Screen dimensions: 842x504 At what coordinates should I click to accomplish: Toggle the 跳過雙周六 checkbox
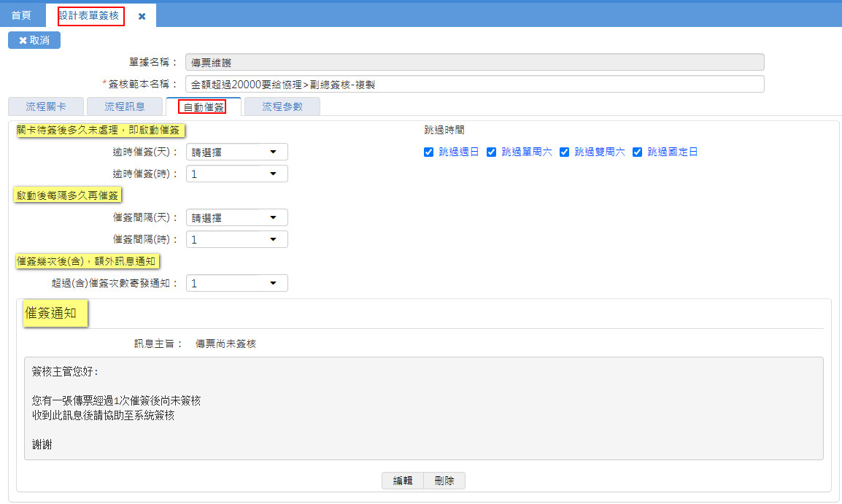pyautogui.click(x=565, y=152)
